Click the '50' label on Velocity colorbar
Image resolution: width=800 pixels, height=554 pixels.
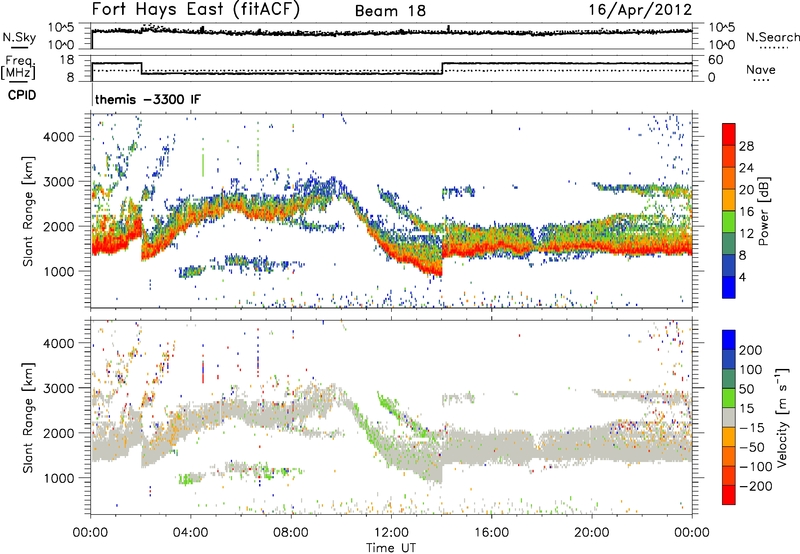pos(746,389)
